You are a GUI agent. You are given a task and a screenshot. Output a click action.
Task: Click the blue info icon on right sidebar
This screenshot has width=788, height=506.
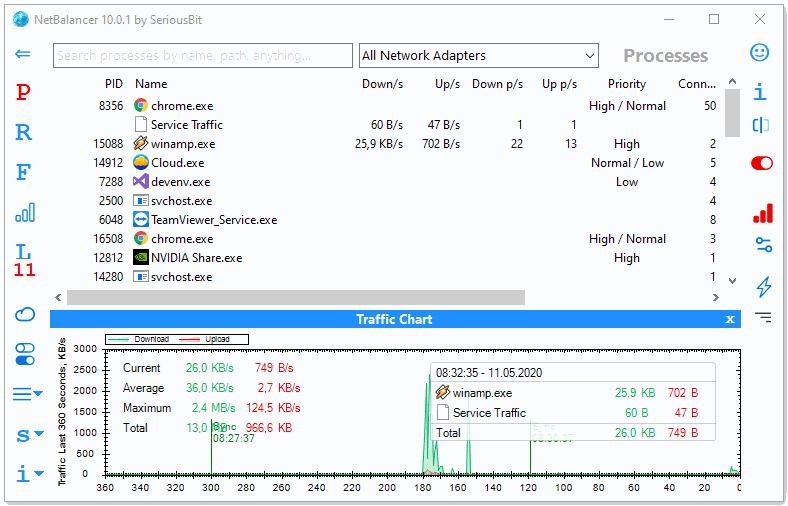point(761,92)
